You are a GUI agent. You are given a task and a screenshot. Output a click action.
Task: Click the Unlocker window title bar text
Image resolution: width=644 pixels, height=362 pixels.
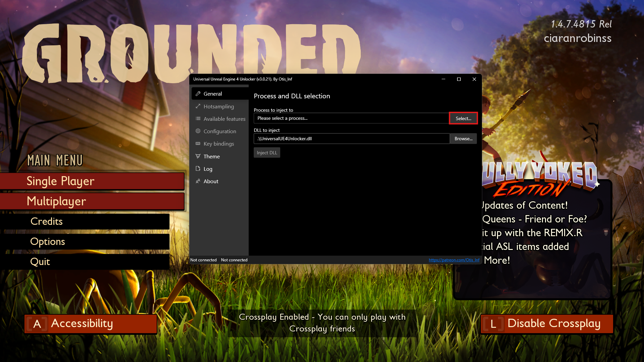click(x=243, y=79)
